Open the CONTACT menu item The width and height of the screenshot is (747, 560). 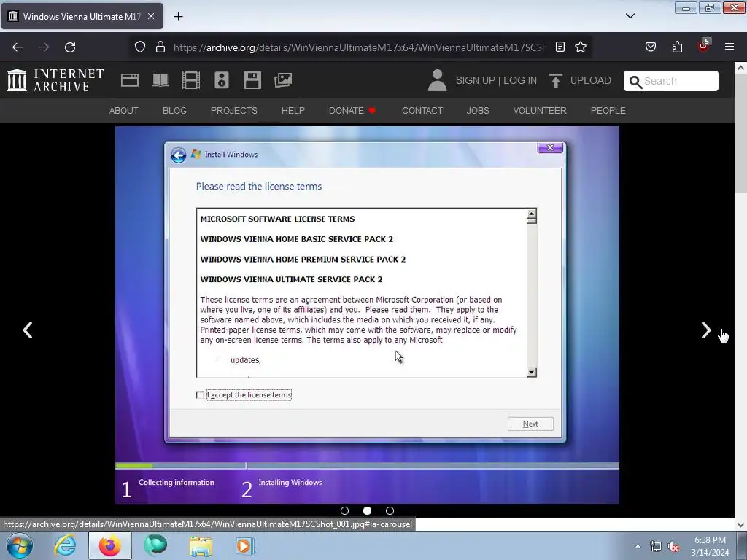[x=422, y=111]
